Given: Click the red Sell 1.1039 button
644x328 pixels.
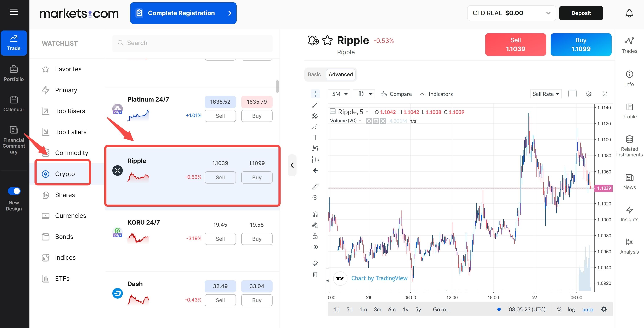Looking at the screenshot, I should coord(515,45).
